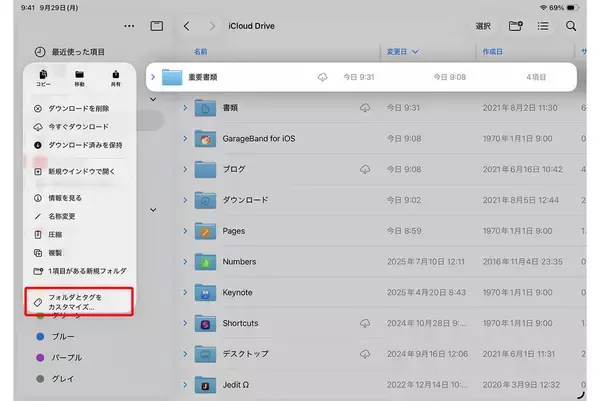Create new folder from toolbar icon
The height and width of the screenshot is (401, 600).
point(515,26)
